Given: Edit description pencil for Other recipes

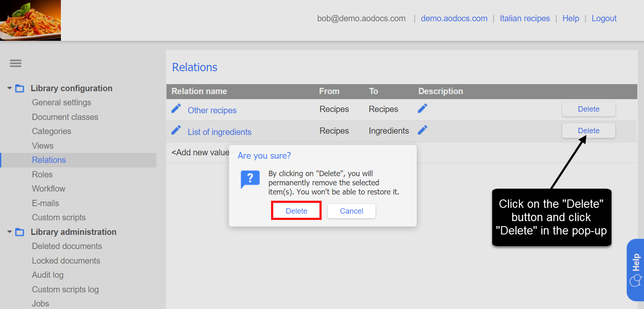Looking at the screenshot, I should [x=423, y=108].
